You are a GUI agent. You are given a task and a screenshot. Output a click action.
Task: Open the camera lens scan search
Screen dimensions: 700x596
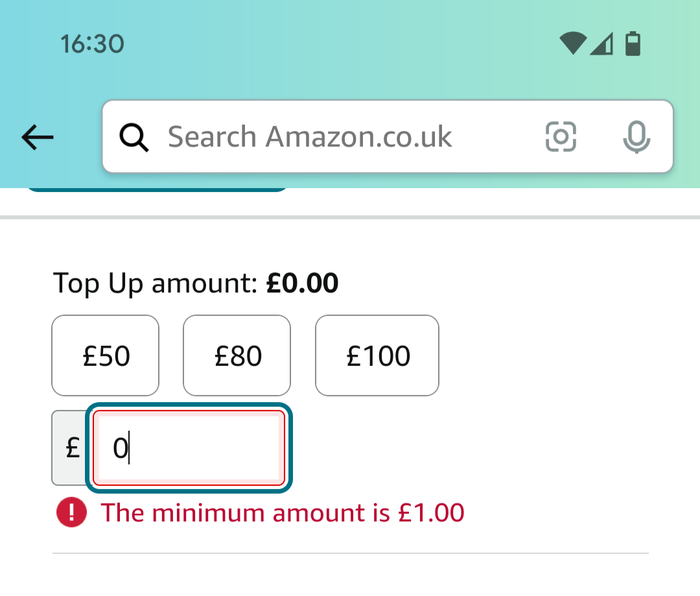pos(561,137)
